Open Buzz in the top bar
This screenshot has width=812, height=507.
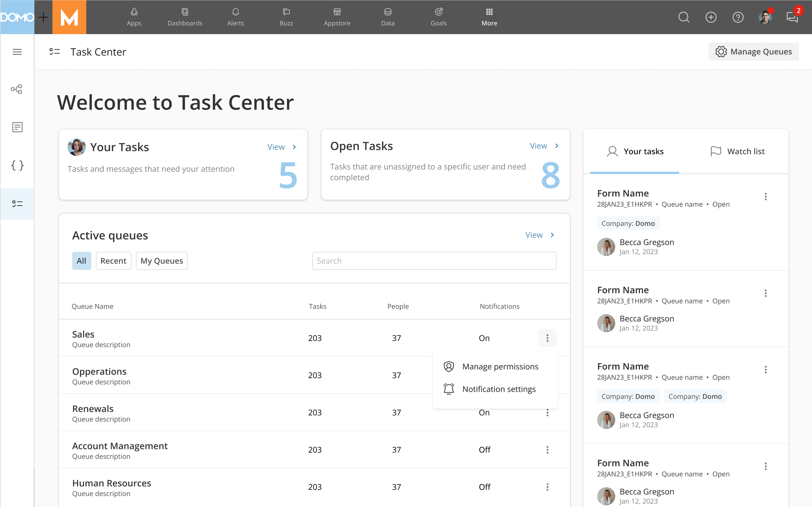286,17
